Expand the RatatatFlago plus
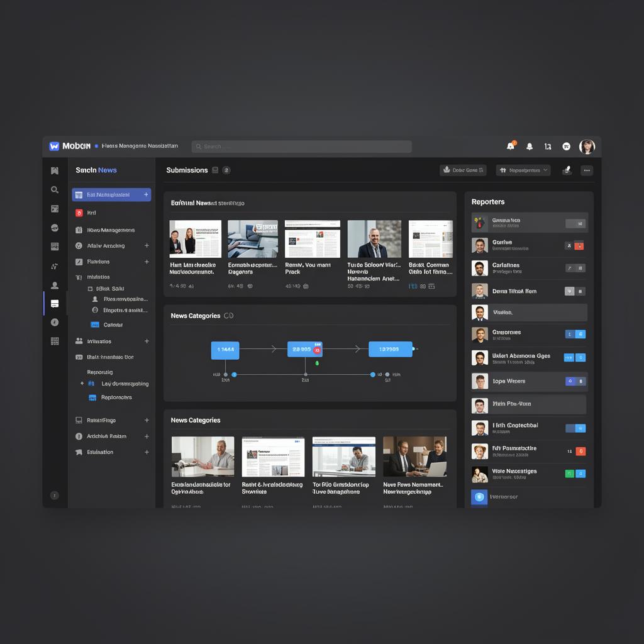This screenshot has width=644, height=644. tap(147, 420)
